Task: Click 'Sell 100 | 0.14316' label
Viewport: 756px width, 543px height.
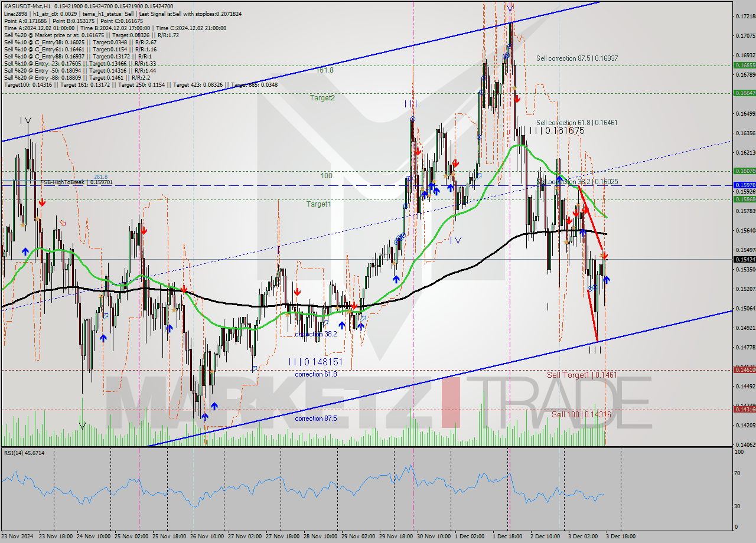Action: click(581, 415)
